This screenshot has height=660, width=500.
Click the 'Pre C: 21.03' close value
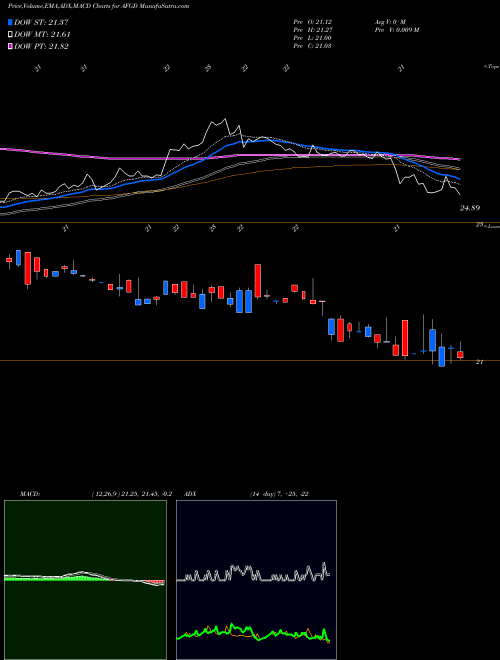(x=312, y=46)
